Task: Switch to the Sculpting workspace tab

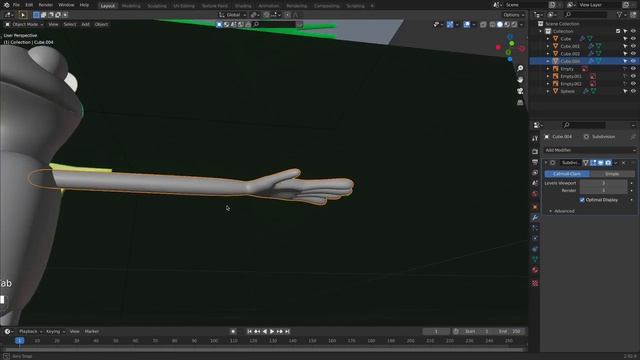Action: (157, 6)
